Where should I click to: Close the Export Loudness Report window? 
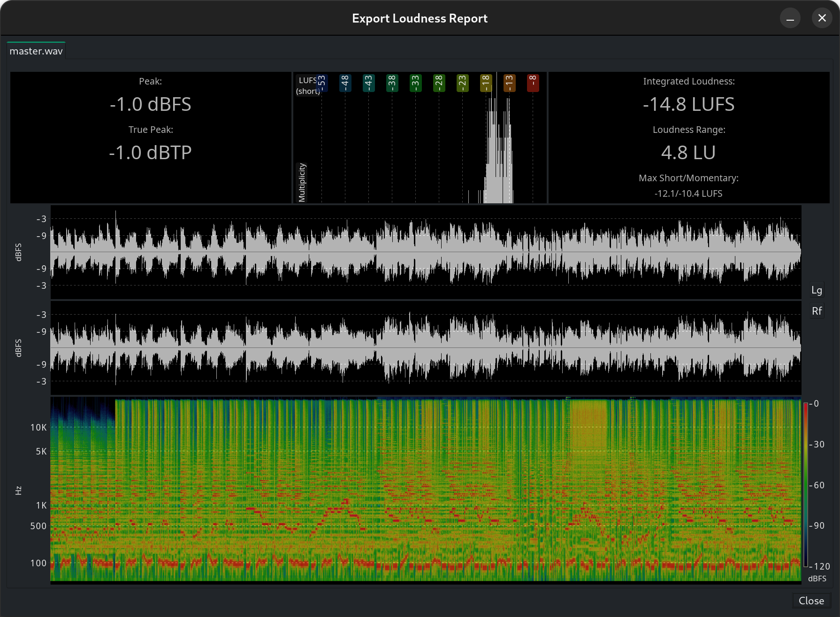[822, 18]
